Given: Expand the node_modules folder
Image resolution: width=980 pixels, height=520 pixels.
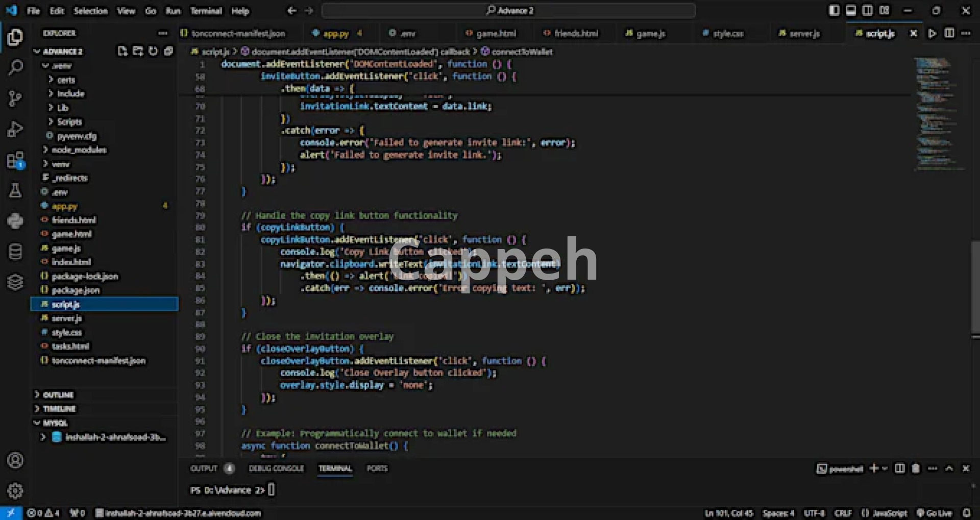Looking at the screenshot, I should pyautogui.click(x=78, y=150).
